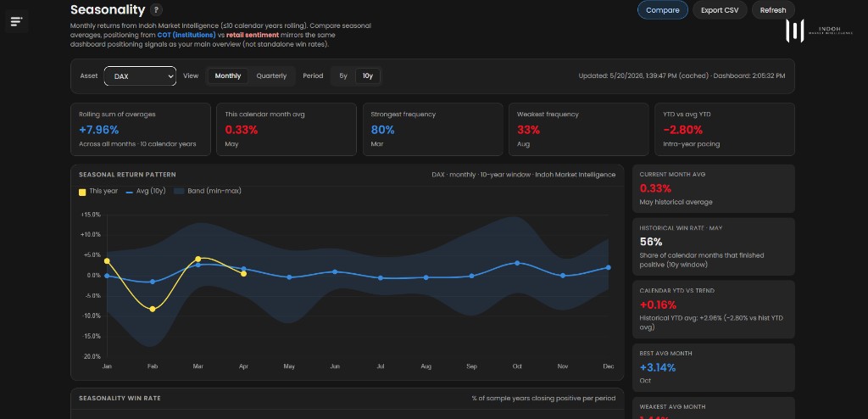Image resolution: width=868 pixels, height=419 pixels.
Task: Click the blue average point at Oct
Action: point(517,263)
